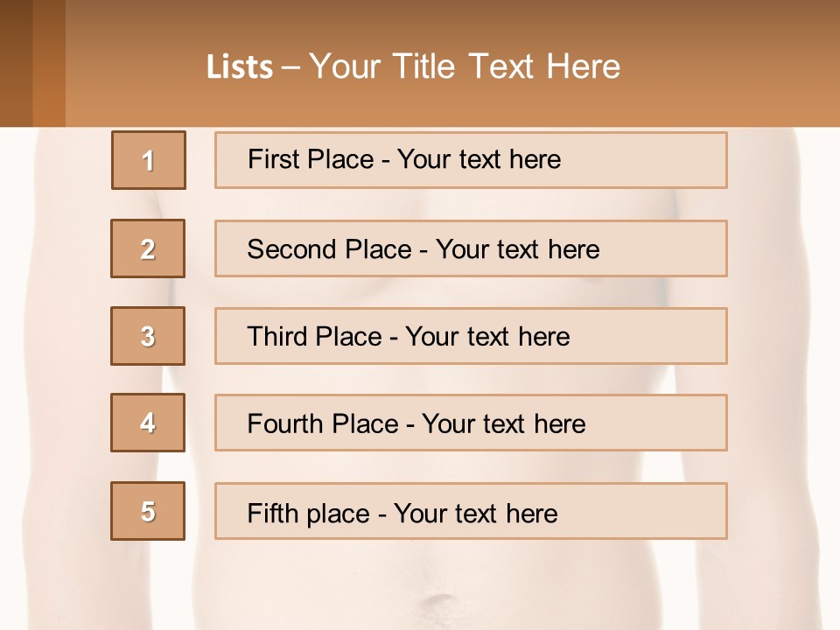The image size is (840, 630).
Task: Click the number 5 box
Action: point(148,511)
